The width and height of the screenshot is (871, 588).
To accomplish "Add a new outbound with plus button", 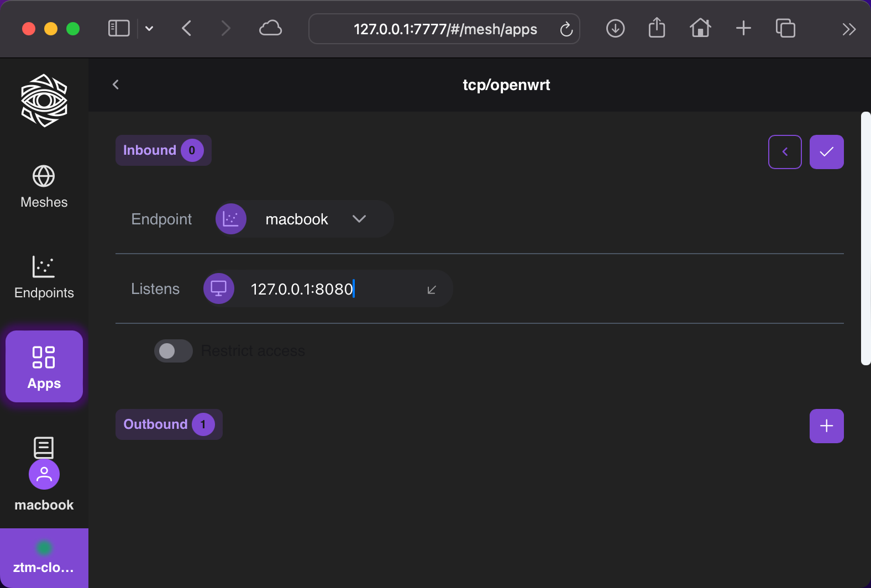I will coord(826,426).
